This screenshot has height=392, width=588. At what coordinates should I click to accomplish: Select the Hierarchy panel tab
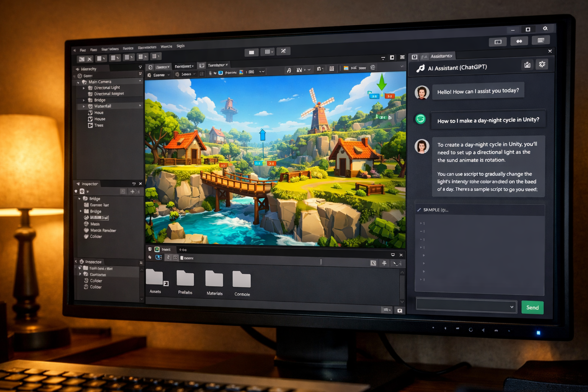pyautogui.click(x=89, y=69)
